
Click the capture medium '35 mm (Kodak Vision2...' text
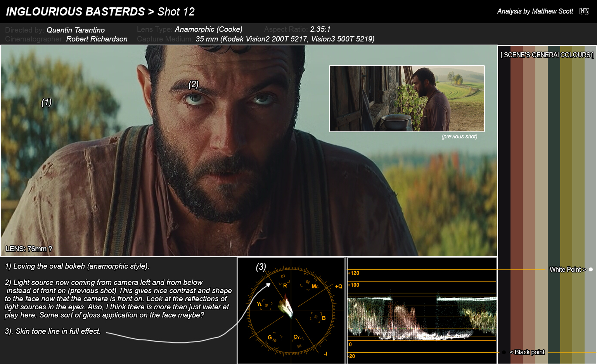coord(285,39)
